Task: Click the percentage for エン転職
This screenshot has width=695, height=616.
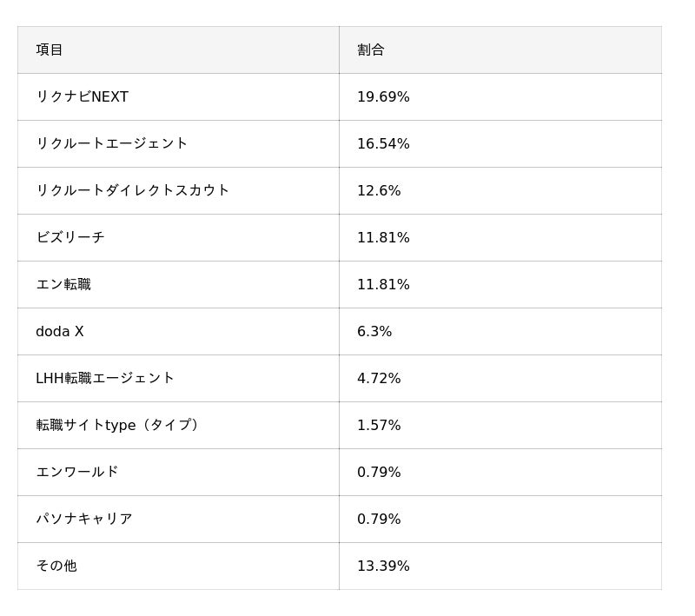Action: click(x=383, y=284)
